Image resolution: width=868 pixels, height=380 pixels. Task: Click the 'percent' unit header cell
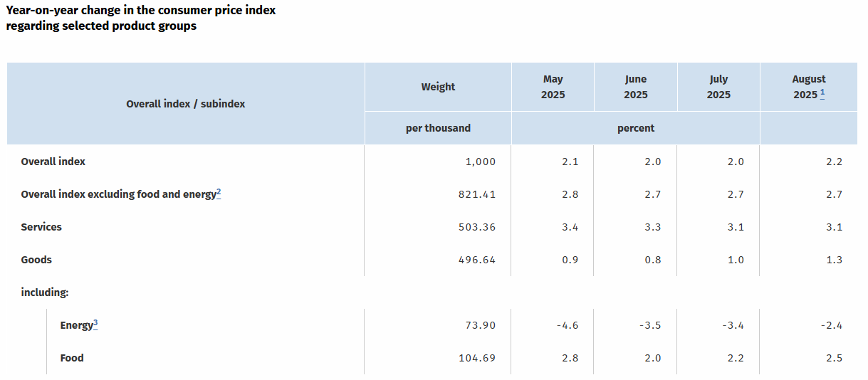point(635,128)
